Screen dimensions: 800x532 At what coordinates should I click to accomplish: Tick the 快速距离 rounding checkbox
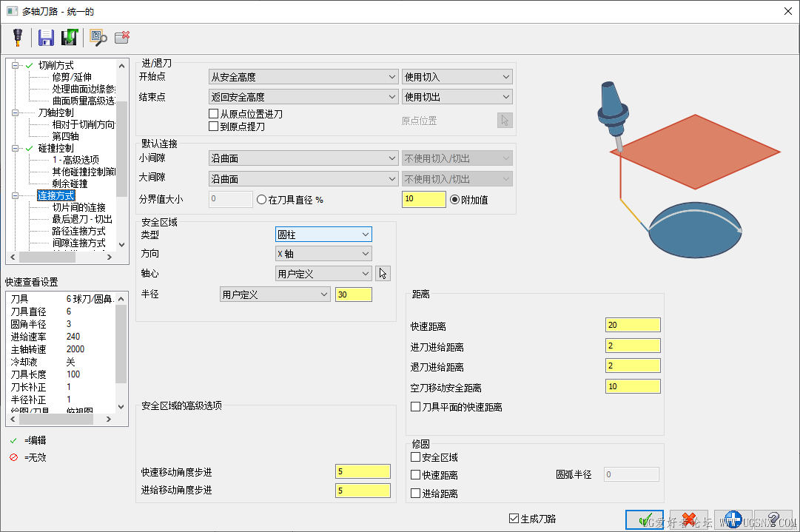click(x=415, y=475)
